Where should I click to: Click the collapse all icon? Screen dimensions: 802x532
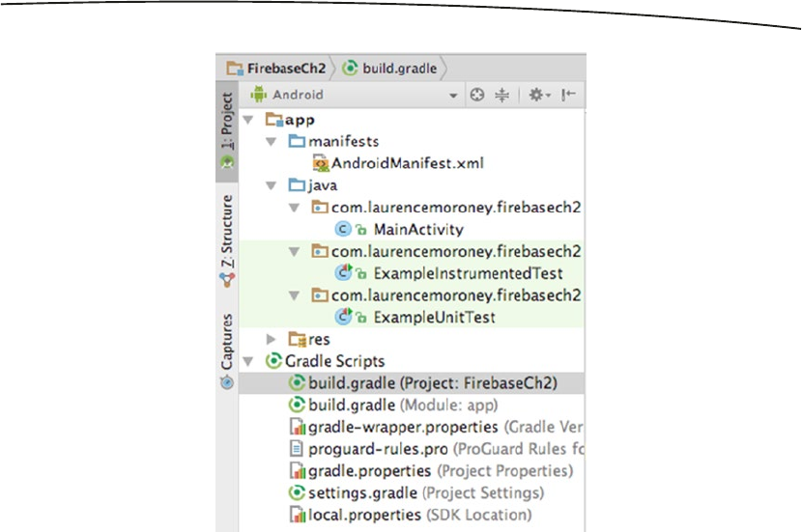[x=501, y=95]
